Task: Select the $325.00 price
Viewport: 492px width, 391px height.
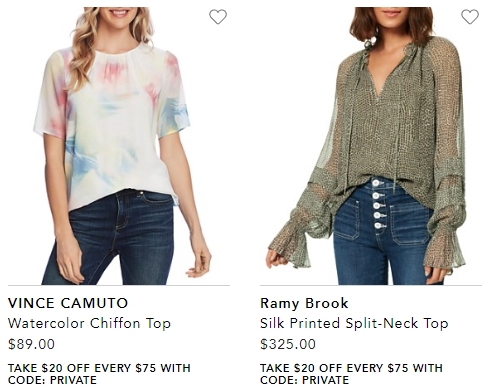Action: [288, 344]
